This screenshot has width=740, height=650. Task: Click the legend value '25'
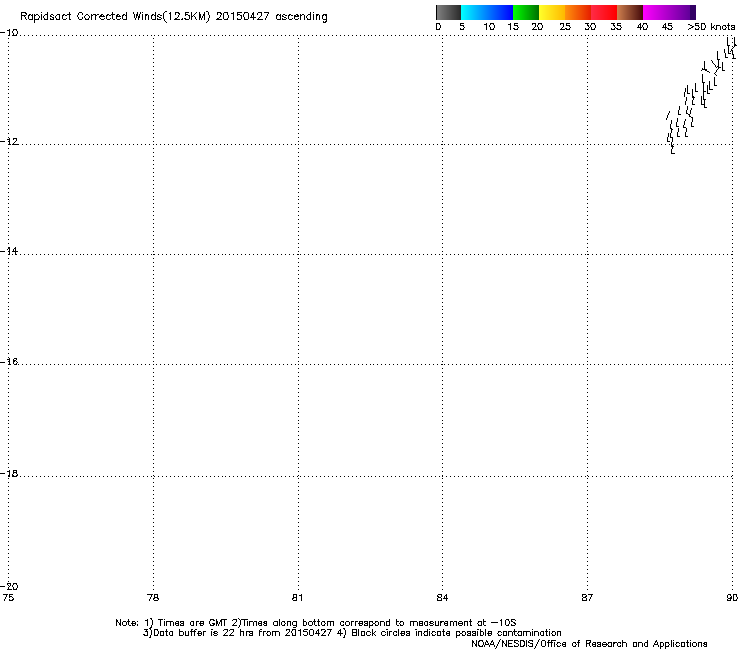(565, 27)
